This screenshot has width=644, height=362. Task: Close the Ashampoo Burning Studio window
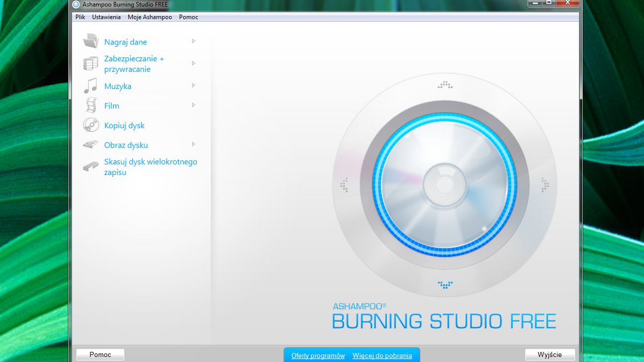567,3
